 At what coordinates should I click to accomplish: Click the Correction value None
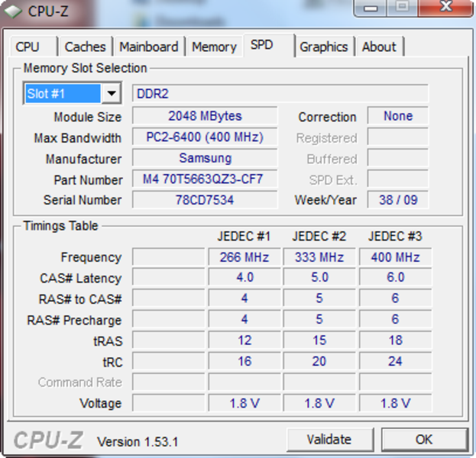[x=398, y=115]
